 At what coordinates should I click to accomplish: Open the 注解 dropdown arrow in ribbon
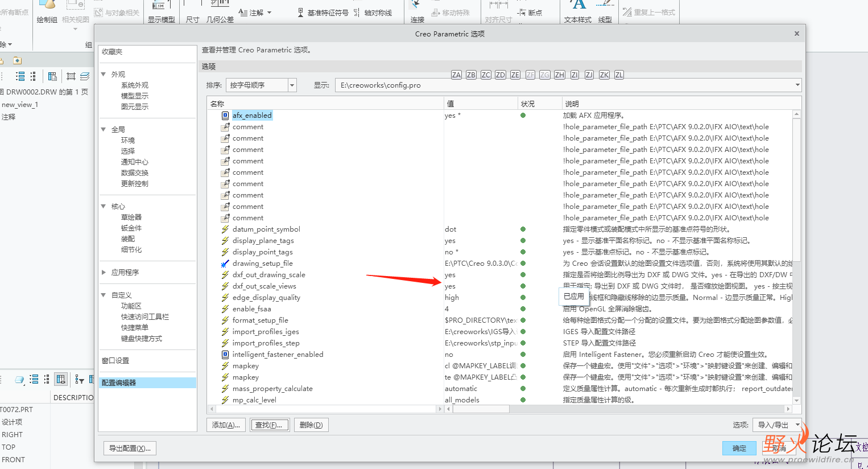269,13
